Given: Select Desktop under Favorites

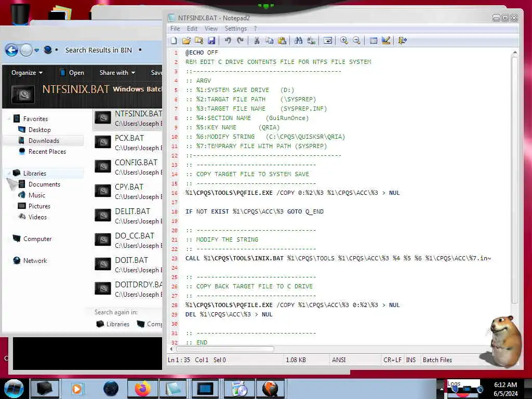Looking at the screenshot, I should (39, 129).
